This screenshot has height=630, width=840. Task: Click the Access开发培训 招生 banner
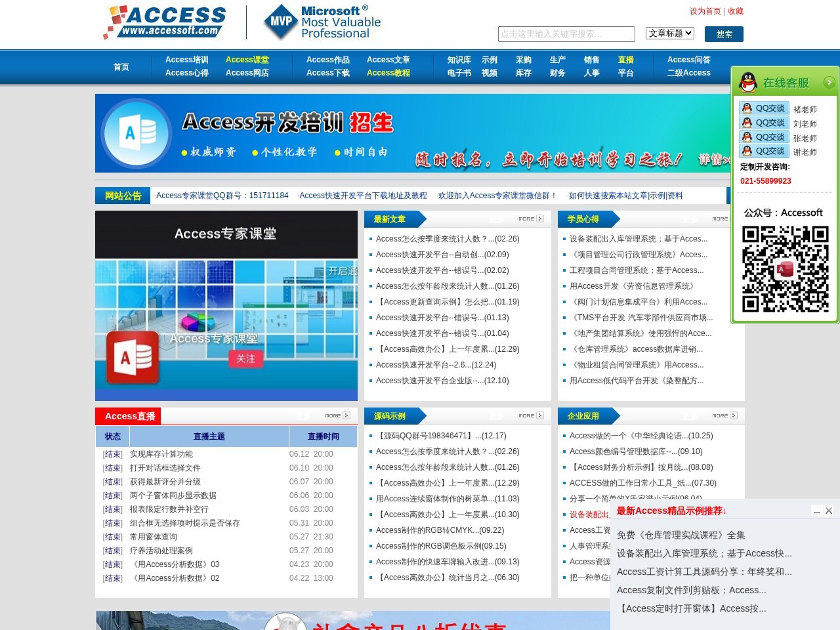(413, 133)
